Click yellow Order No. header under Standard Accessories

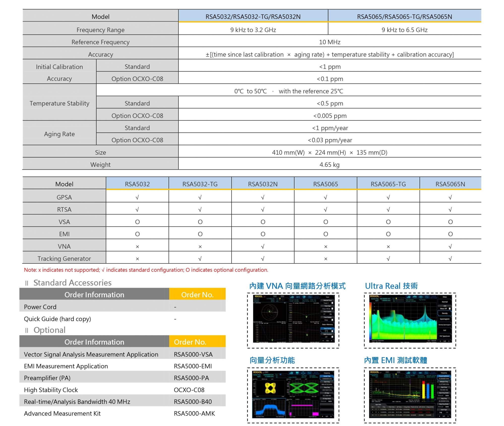tap(197, 295)
